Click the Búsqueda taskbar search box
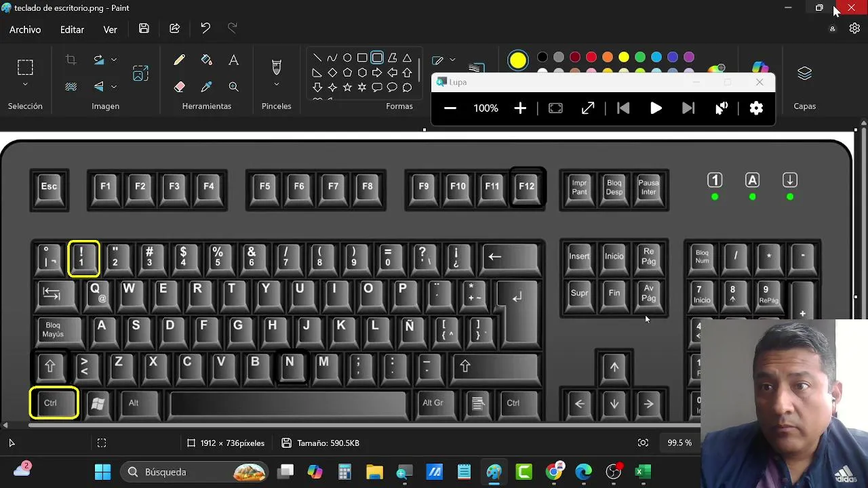 pyautogui.click(x=195, y=472)
